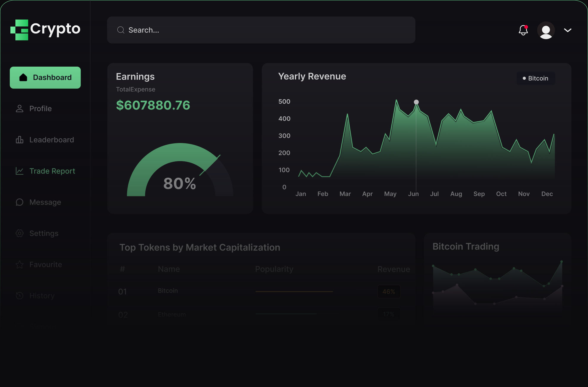Toggle the Bitcoin legend in Yearly Revenue

536,78
